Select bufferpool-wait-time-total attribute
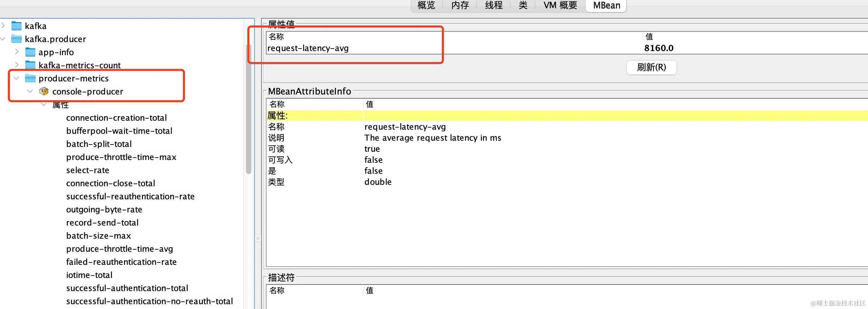The height and width of the screenshot is (309, 868). click(x=119, y=131)
